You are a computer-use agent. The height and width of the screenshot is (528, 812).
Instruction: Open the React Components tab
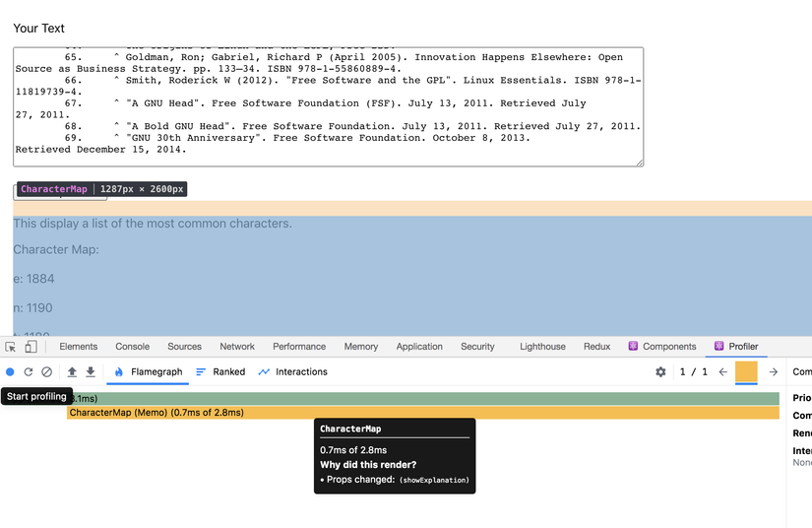click(662, 347)
